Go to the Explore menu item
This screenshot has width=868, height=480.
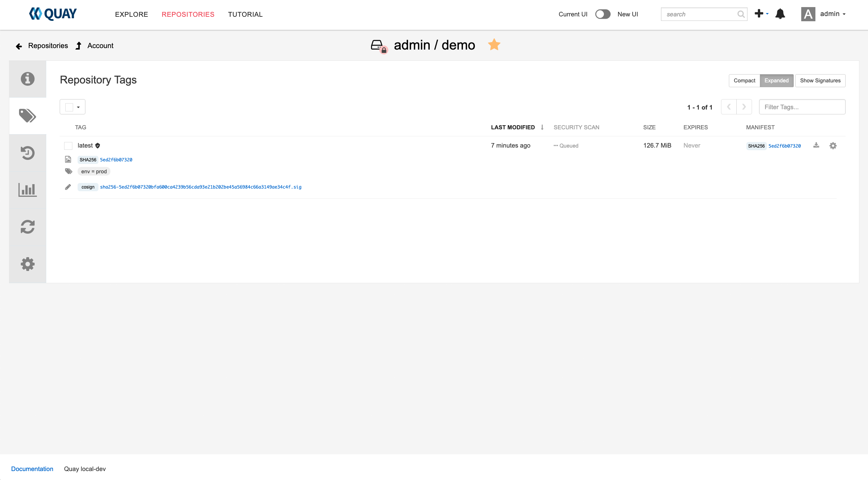click(x=131, y=15)
